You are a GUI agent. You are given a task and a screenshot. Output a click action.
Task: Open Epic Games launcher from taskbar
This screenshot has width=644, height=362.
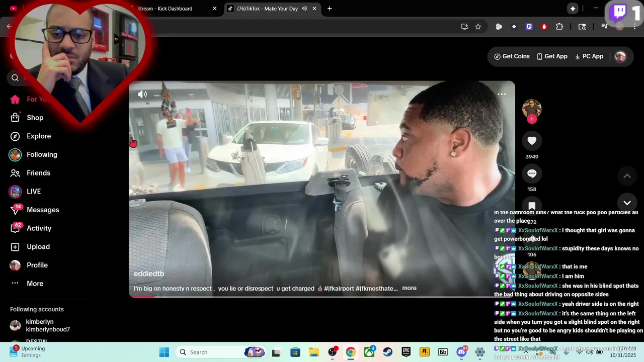click(x=406, y=352)
